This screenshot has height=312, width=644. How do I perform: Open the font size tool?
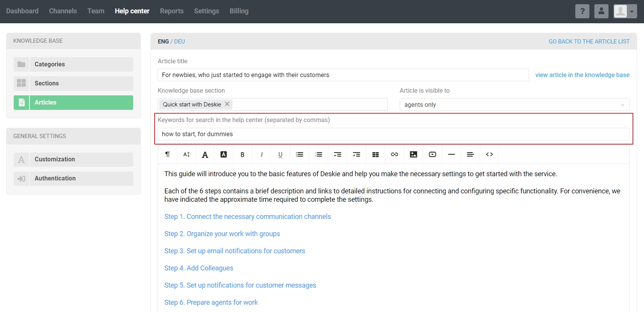(x=186, y=154)
